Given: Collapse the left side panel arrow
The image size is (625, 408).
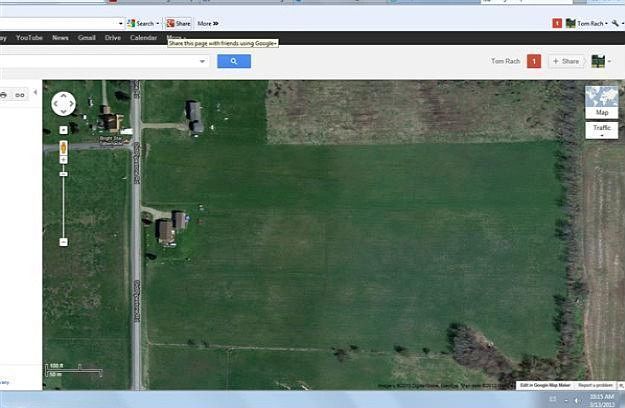Looking at the screenshot, I should (36, 93).
